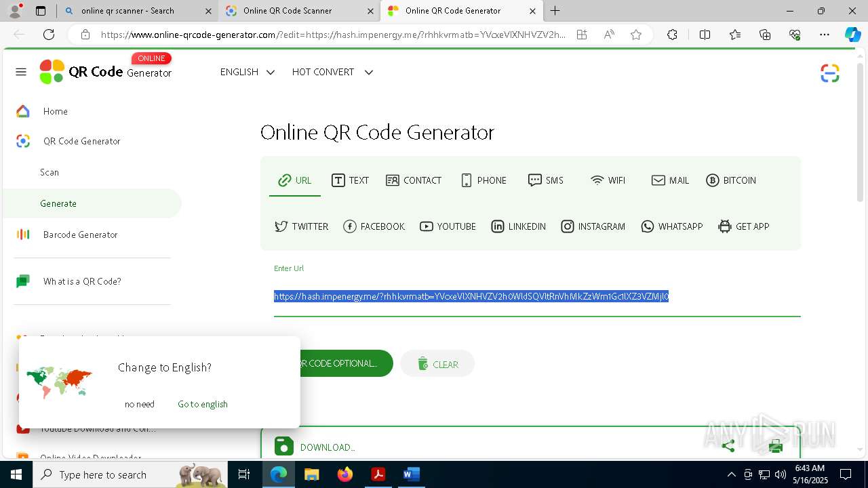868x488 pixels.
Task: Open the hamburger menu icon
Action: [21, 72]
